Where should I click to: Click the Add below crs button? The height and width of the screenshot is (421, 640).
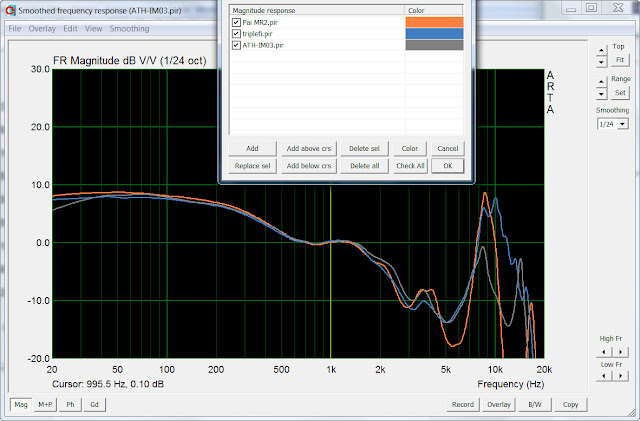[x=309, y=166]
